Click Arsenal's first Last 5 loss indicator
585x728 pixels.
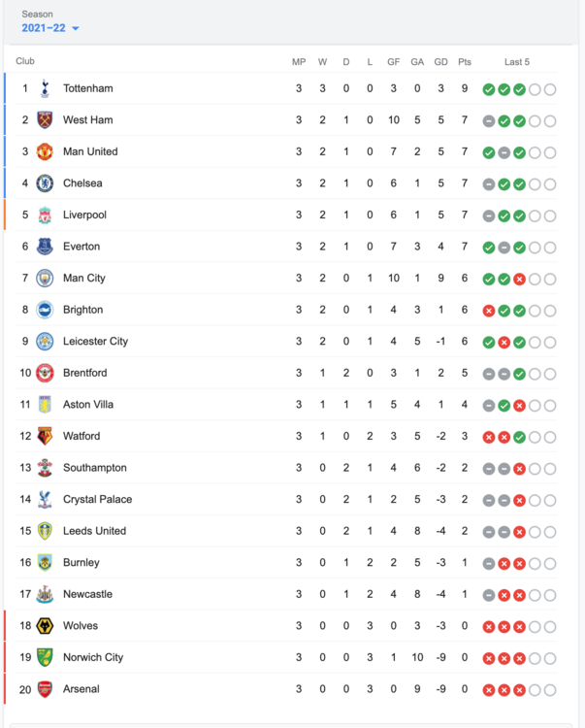[x=489, y=689]
